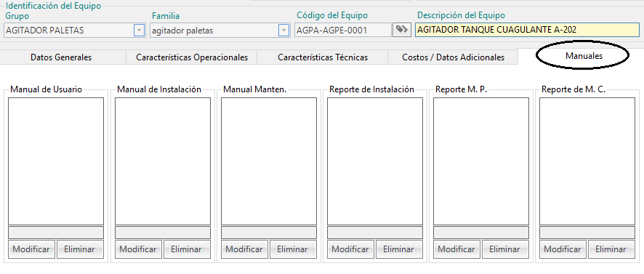This screenshot has width=644, height=274.
Task: Click Modificar under Manual de Usuario
Action: pos(31,249)
